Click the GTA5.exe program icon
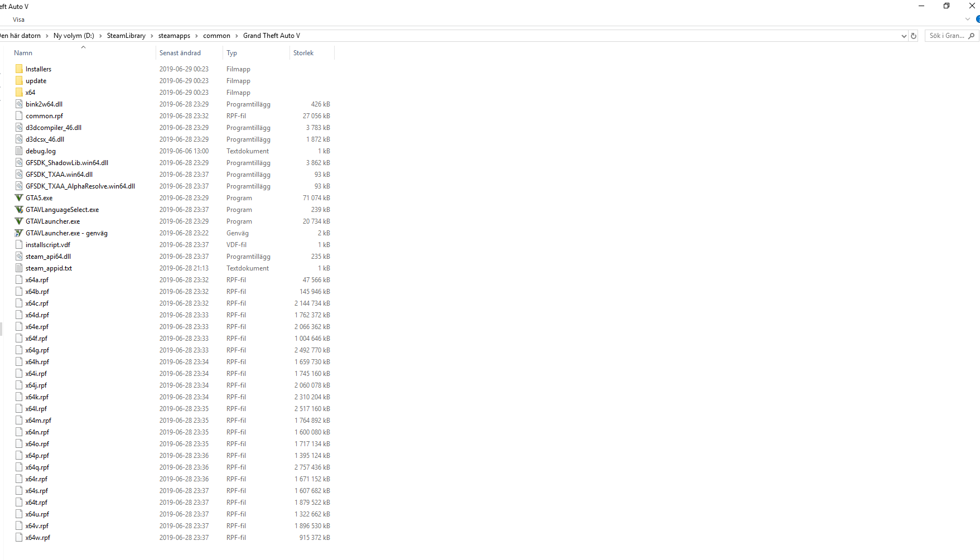The width and height of the screenshot is (980, 560). 19,198
